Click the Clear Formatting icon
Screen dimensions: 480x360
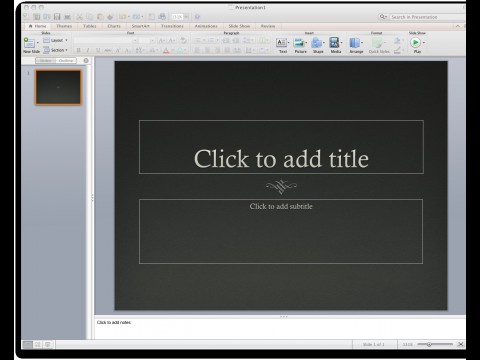coord(183,41)
